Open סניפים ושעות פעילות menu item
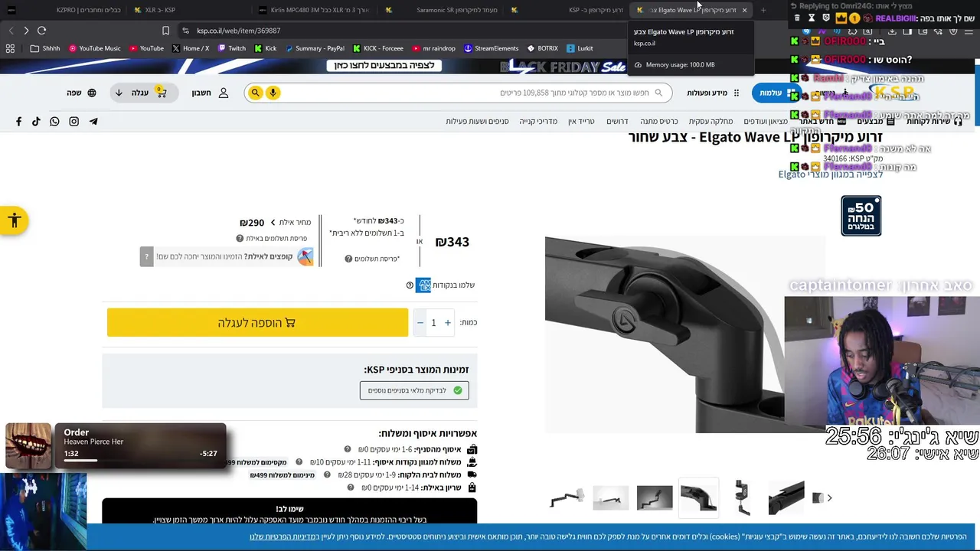Viewport: 980px width, 551px height. [477, 122]
